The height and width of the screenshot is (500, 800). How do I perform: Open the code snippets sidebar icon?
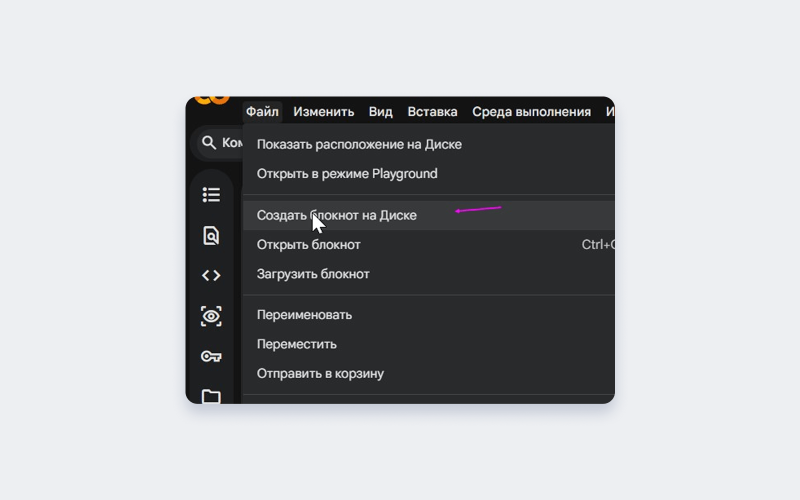tap(211, 275)
